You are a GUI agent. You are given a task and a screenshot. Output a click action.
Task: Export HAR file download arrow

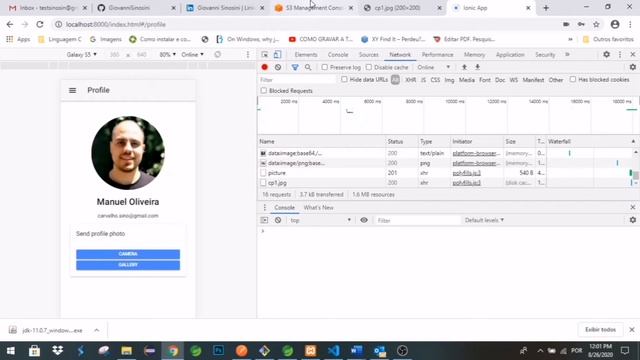coord(477,67)
